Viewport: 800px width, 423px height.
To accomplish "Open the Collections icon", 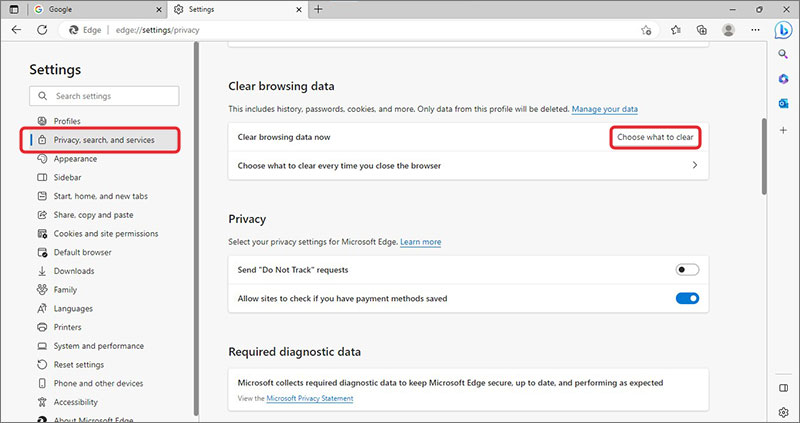I will [702, 30].
